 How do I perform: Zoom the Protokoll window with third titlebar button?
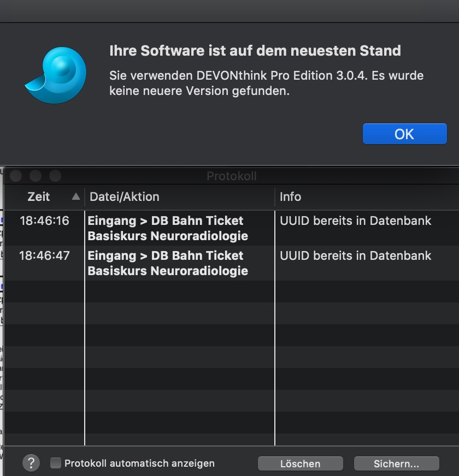point(55,176)
